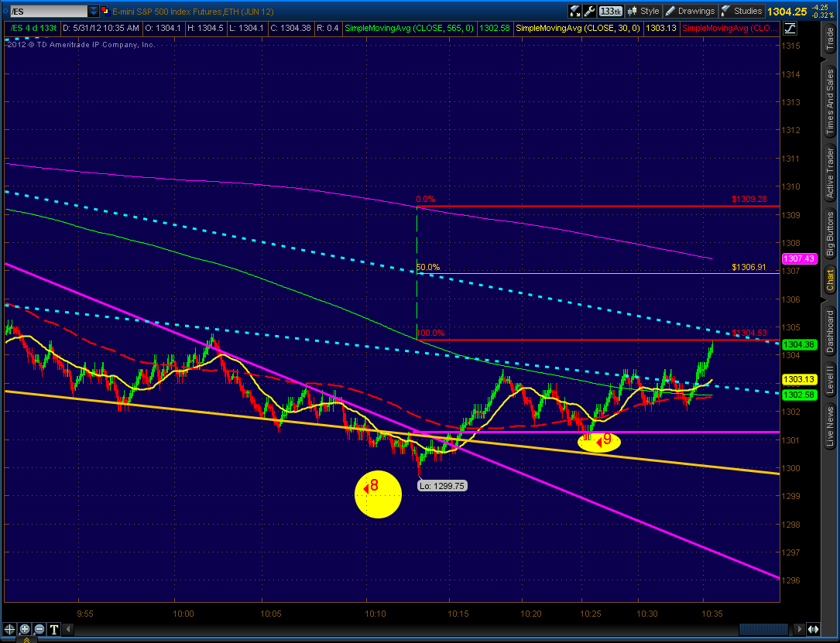Select the text T drawing tool

point(55,629)
